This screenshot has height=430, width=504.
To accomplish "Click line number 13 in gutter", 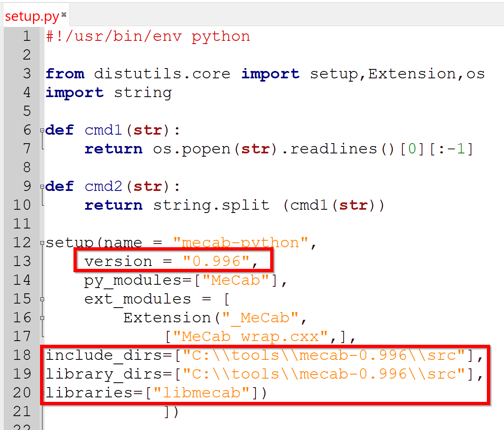I will click(x=22, y=261).
